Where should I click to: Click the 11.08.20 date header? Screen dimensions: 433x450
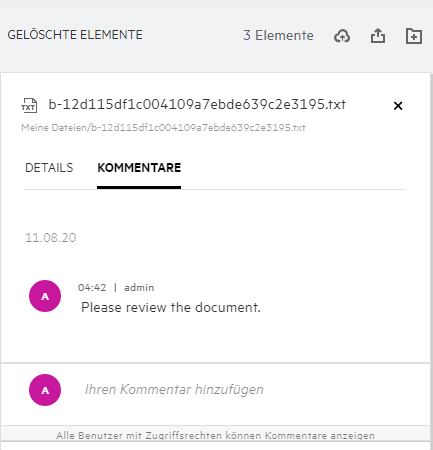click(x=51, y=238)
